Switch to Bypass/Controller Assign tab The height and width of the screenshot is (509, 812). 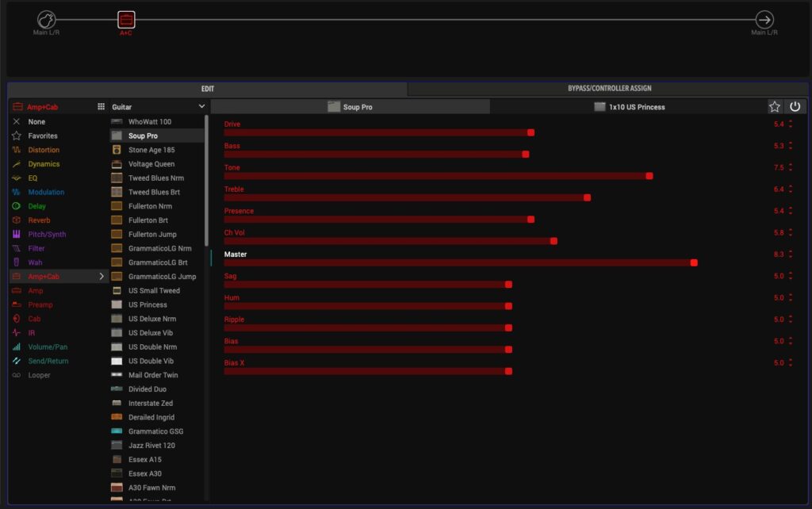click(609, 89)
